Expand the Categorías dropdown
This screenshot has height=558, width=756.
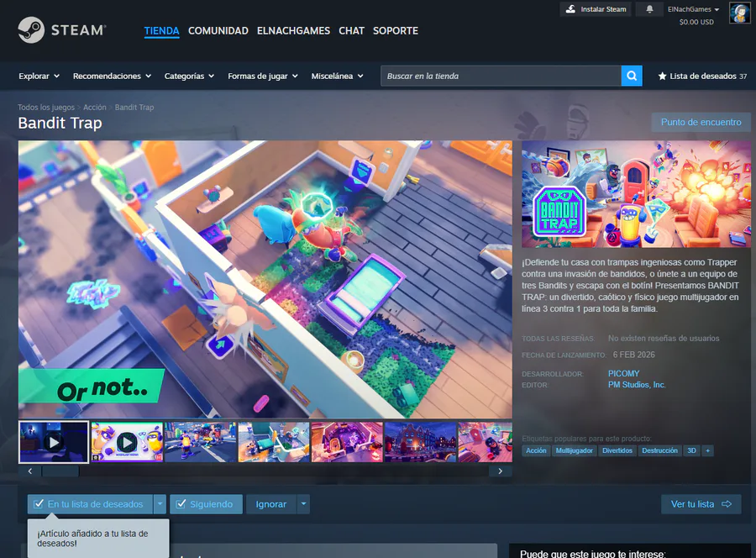pos(189,76)
